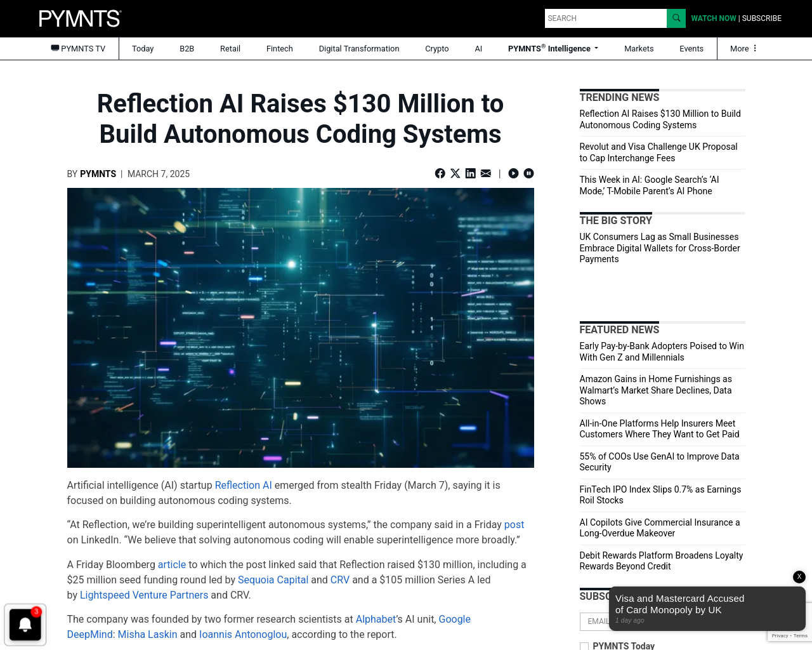
Task: Open Visa and Mastercard Accused popup story
Action: [680, 604]
